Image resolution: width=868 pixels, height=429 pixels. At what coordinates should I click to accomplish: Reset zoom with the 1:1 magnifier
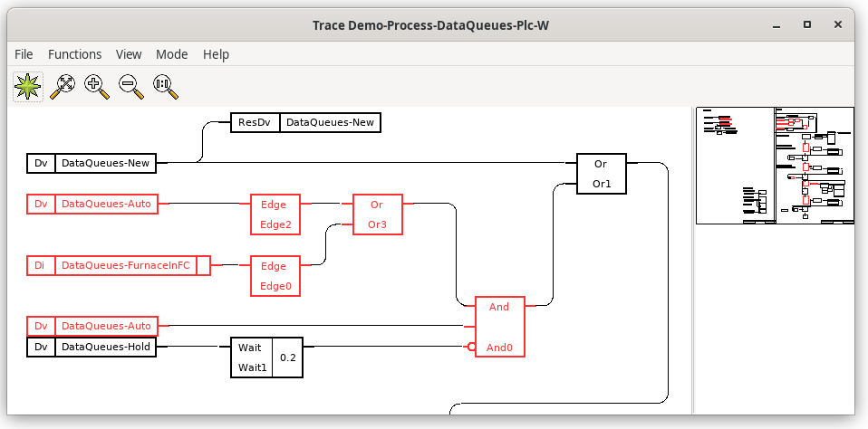pos(165,87)
